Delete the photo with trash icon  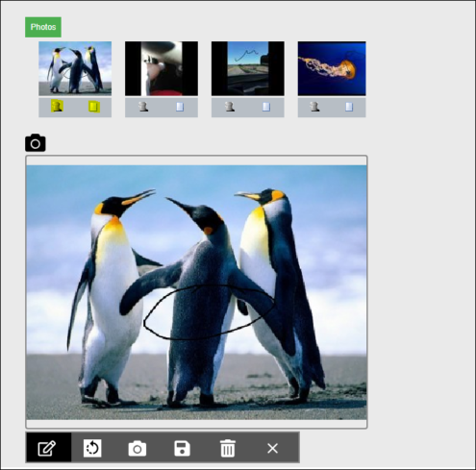tap(228, 448)
